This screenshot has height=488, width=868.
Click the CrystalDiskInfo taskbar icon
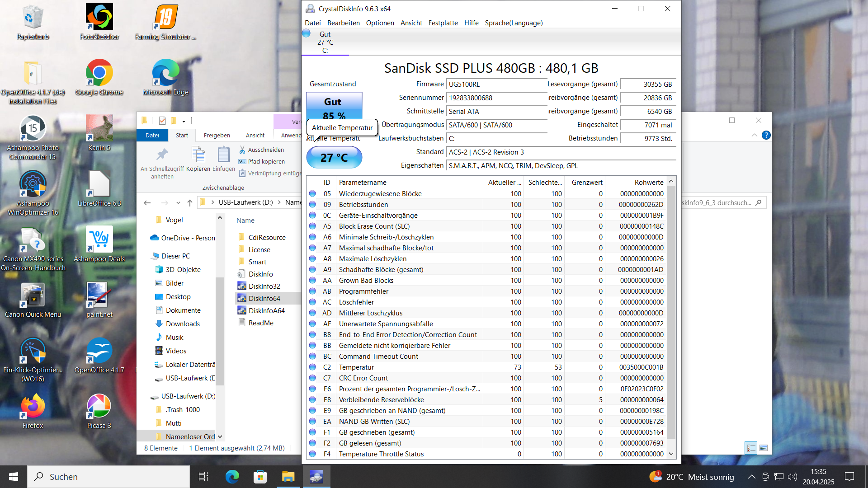(x=316, y=477)
